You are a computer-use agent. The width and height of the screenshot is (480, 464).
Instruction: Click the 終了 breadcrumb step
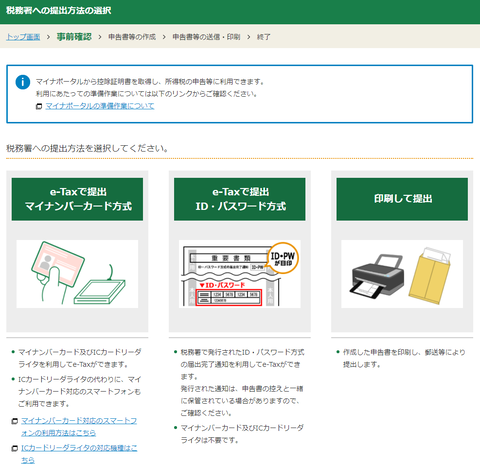point(263,37)
